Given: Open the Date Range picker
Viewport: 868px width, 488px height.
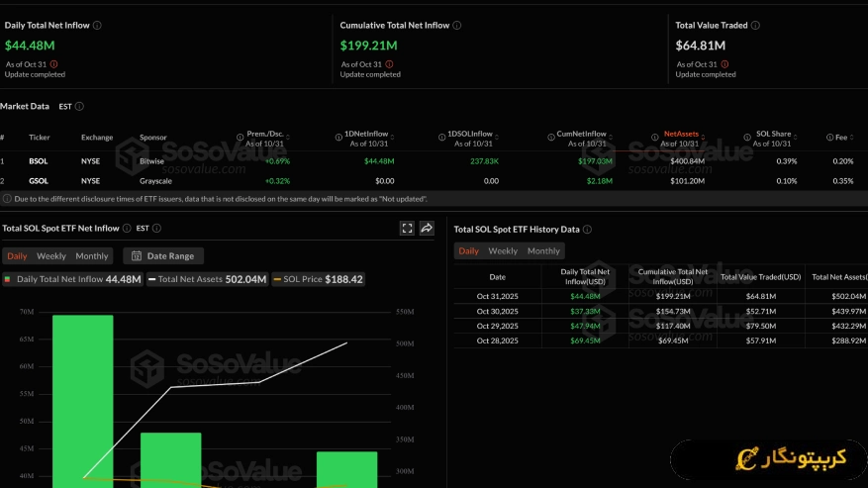Looking at the screenshot, I should (162, 256).
